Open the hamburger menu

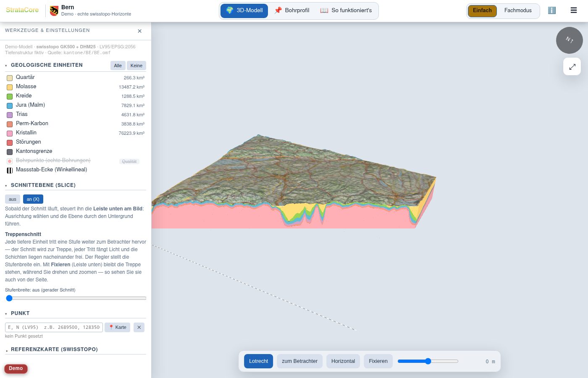(x=574, y=10)
